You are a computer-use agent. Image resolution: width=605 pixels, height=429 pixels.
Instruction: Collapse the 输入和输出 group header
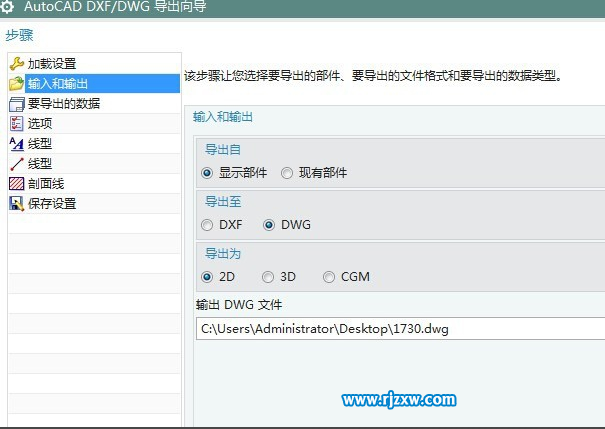[x=224, y=117]
